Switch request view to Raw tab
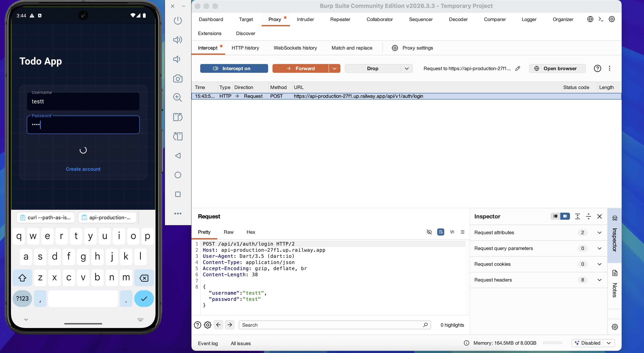Viewport: 644px width, 353px height. click(228, 232)
